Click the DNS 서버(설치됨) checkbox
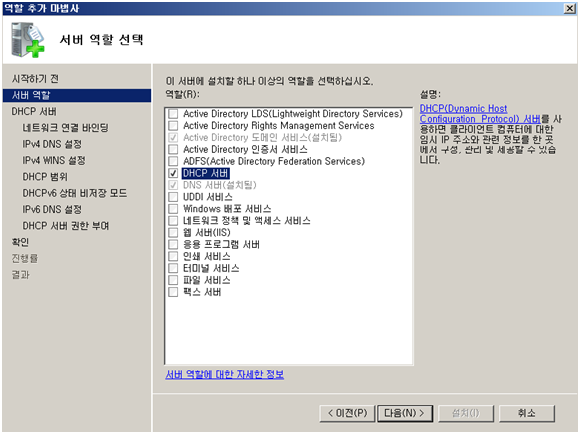The image size is (580, 434). (x=173, y=185)
